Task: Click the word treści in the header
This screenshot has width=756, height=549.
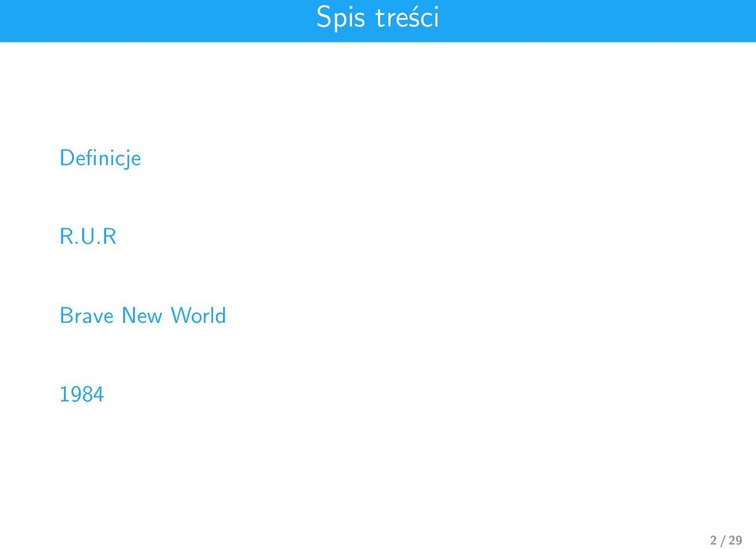Action: pyautogui.click(x=407, y=17)
